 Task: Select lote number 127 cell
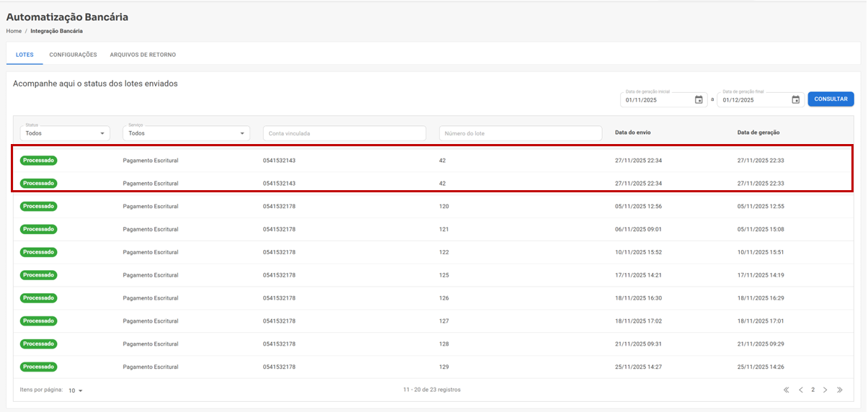click(443, 321)
